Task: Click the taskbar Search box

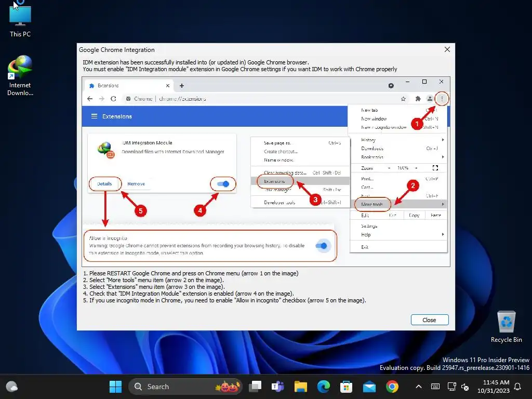Action: (185, 387)
